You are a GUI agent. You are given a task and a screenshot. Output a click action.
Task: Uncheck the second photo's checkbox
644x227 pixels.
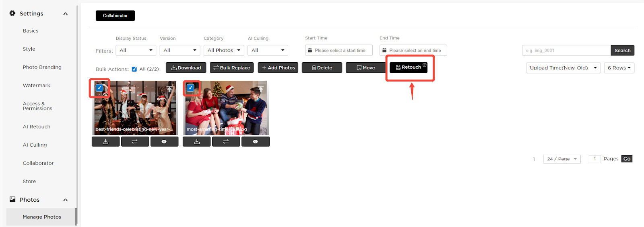coord(190,88)
